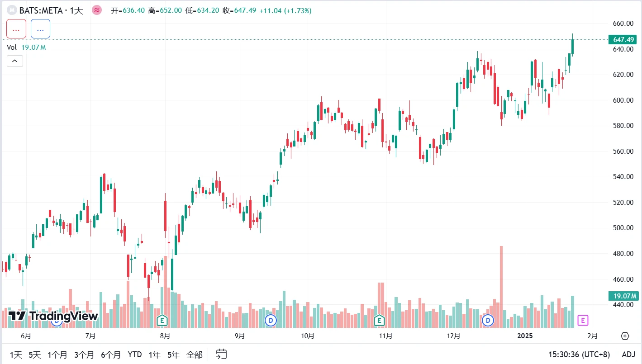642x364 pixels.
Task: Select the 1年 date range
Action: (x=155, y=355)
